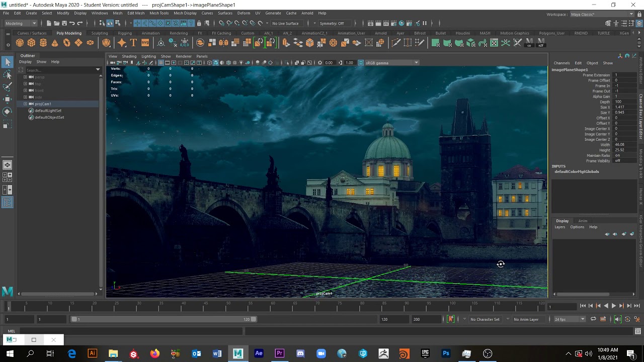The height and width of the screenshot is (362, 644).
Task: Click the Save scene icon
Action: (x=64, y=23)
